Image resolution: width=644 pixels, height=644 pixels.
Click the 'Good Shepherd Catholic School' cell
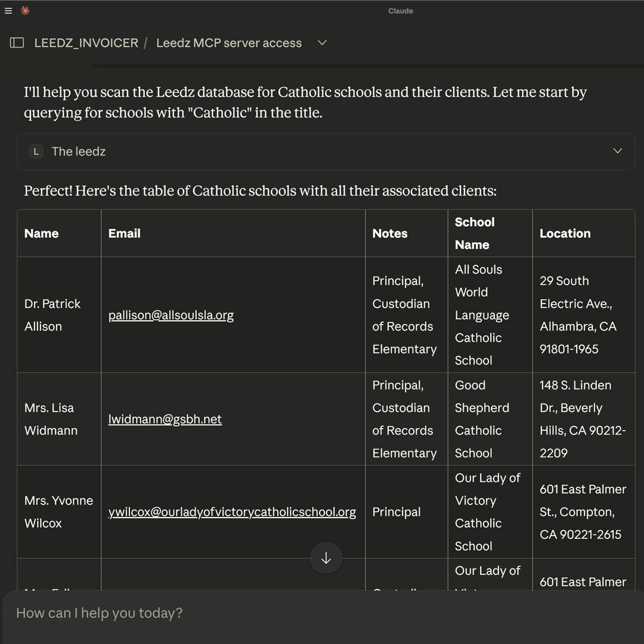coord(482,419)
